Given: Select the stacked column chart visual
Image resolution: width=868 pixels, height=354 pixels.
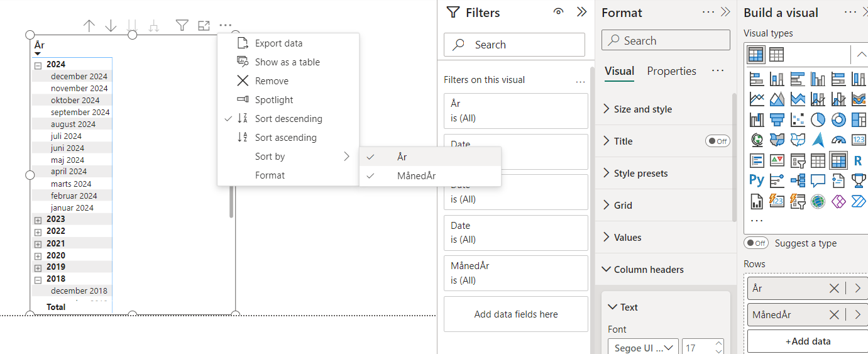Looking at the screenshot, I should click(777, 79).
